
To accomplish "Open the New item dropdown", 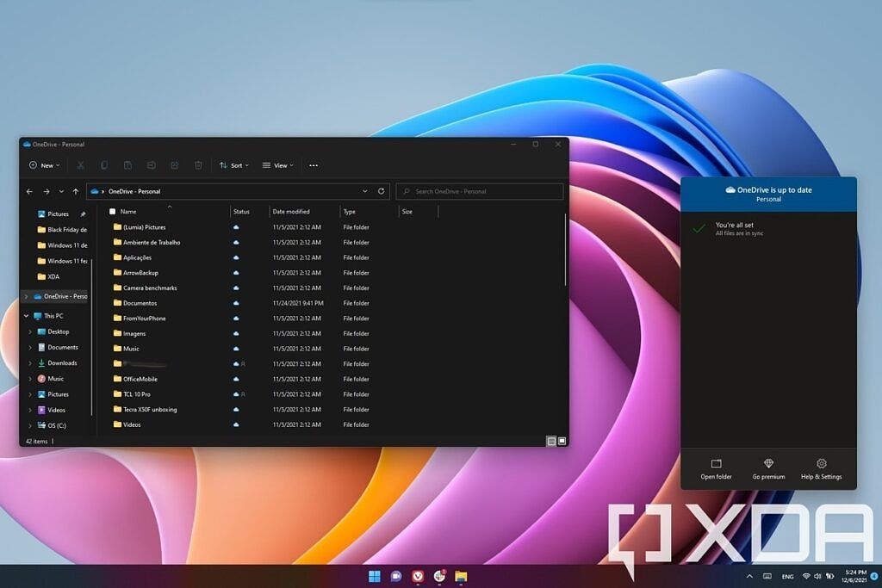I will [x=43, y=164].
